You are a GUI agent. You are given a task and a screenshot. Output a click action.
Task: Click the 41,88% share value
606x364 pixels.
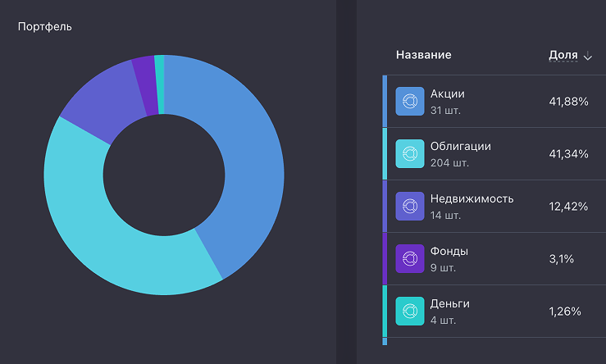[x=568, y=102]
